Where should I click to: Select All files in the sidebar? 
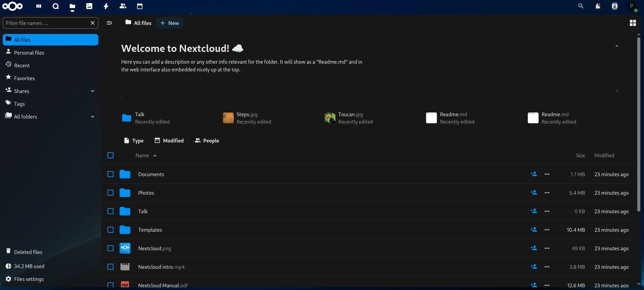pos(51,40)
